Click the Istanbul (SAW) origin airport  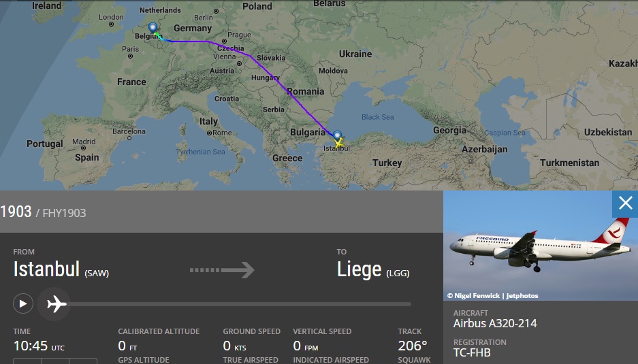[x=61, y=270]
